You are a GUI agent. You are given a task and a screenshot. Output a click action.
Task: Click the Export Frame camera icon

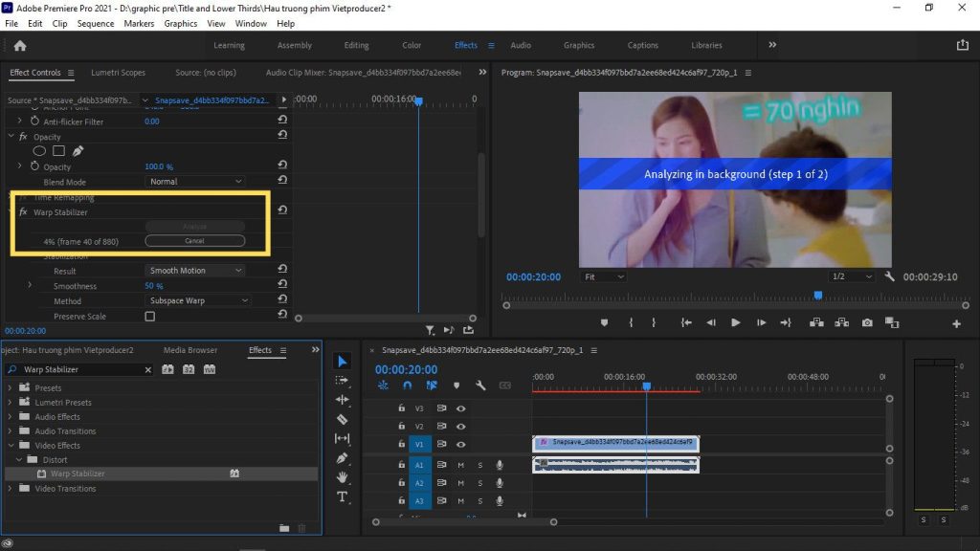click(x=866, y=323)
